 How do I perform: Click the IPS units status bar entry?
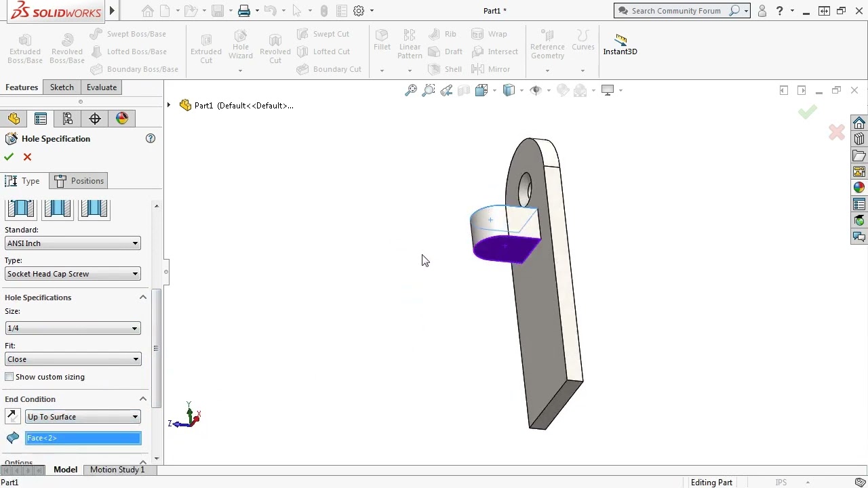[x=781, y=483]
